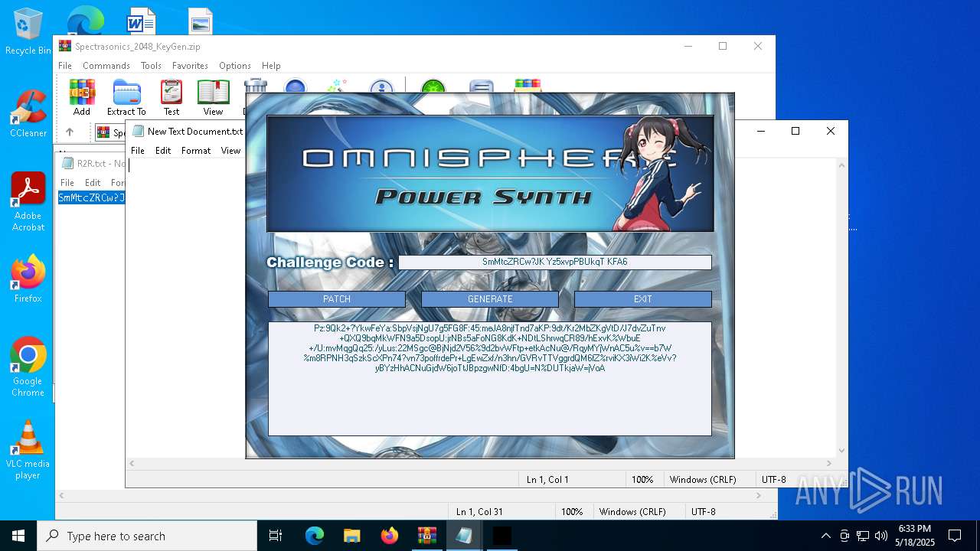Open the Firefox desktop icon
Viewport: 980px width, 551px height.
(x=28, y=279)
